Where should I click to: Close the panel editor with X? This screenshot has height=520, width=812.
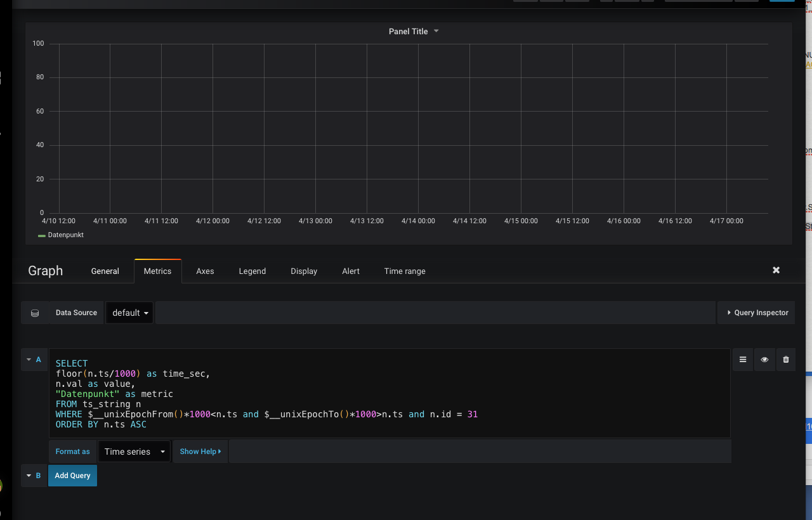776,270
